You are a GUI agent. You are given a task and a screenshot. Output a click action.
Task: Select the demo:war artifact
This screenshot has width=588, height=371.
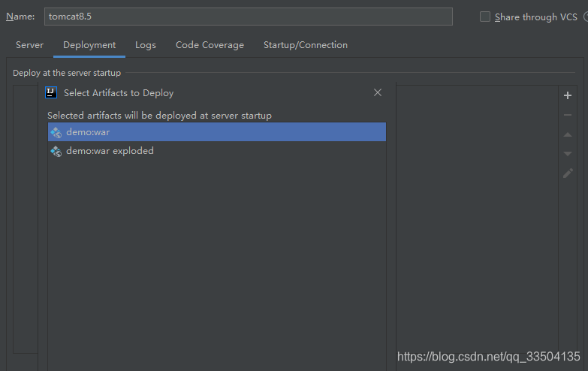click(217, 132)
